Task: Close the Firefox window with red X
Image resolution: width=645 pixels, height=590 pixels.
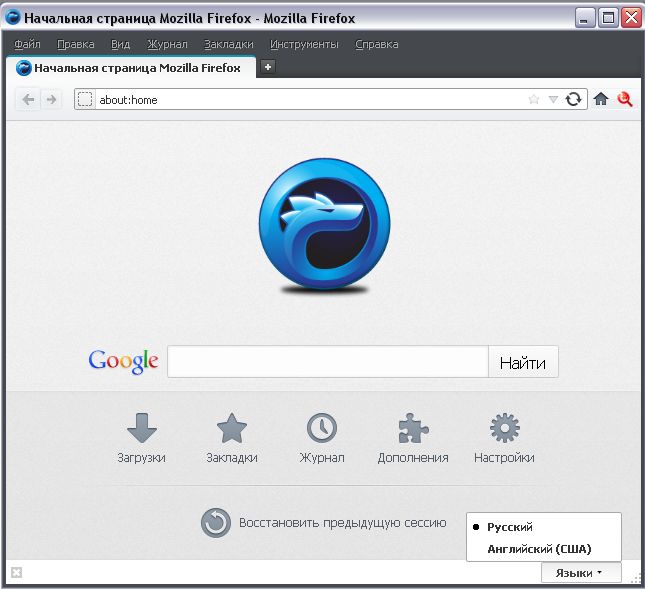Action: click(x=631, y=18)
